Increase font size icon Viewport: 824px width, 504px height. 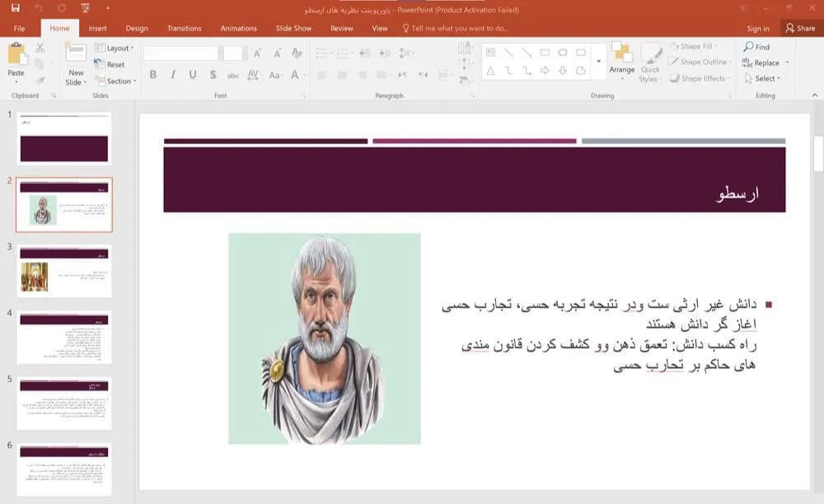pyautogui.click(x=257, y=53)
